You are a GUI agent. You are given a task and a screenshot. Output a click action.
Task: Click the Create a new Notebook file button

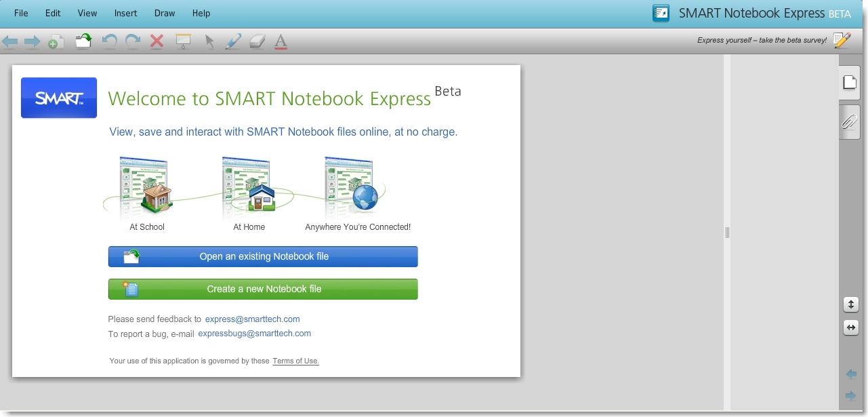(263, 289)
